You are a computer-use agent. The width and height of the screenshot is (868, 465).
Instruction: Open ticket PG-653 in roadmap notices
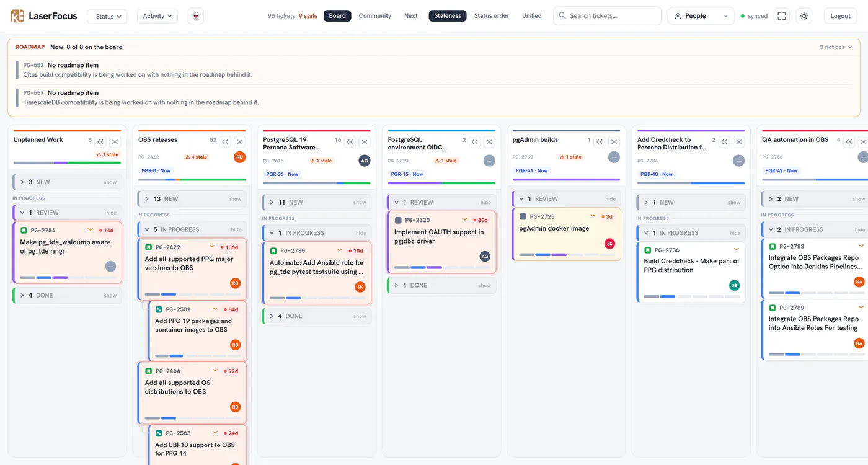[x=33, y=65]
